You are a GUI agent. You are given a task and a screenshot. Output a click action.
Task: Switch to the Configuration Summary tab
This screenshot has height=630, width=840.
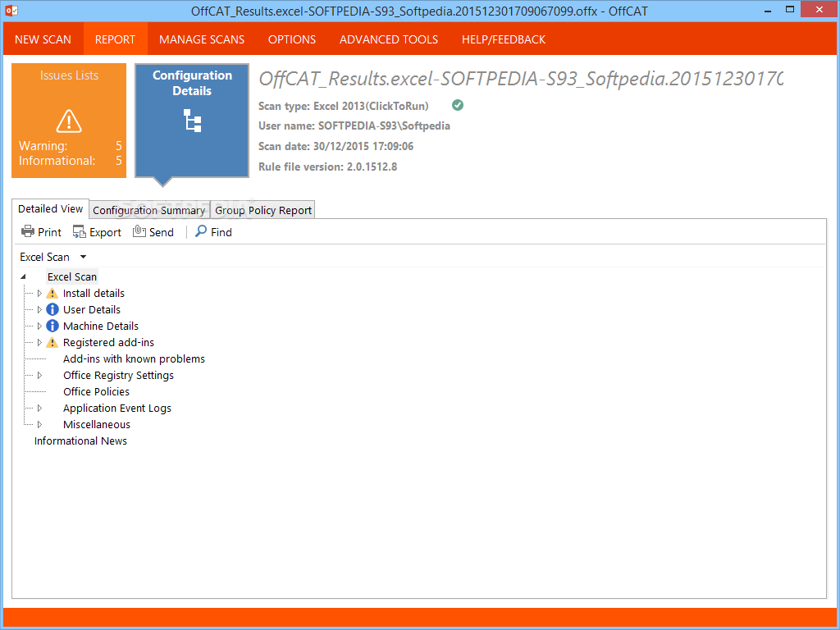pos(149,210)
